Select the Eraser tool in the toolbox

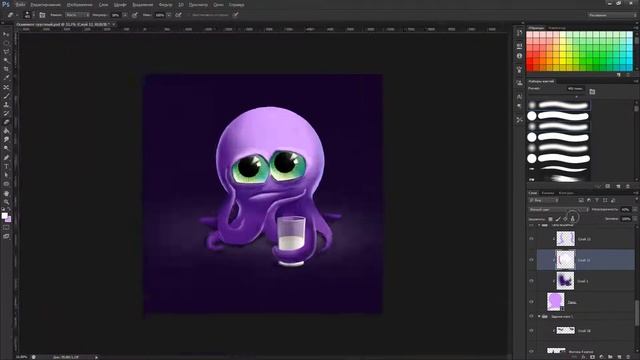click(x=6, y=122)
